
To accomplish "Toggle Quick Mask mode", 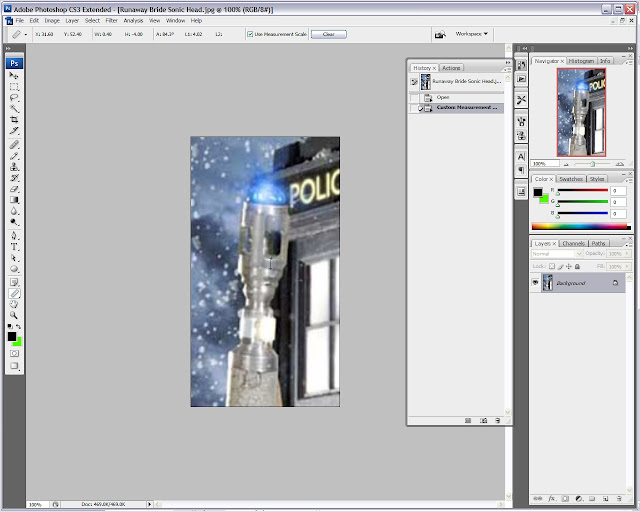I will point(14,354).
